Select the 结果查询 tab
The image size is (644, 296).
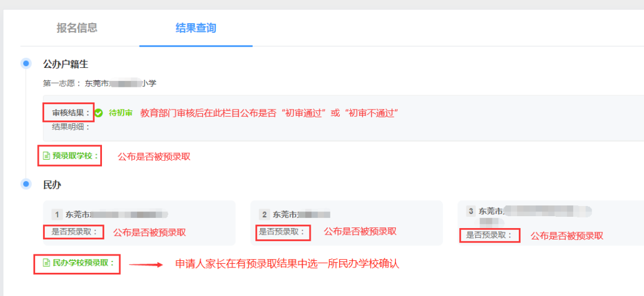pos(196,27)
